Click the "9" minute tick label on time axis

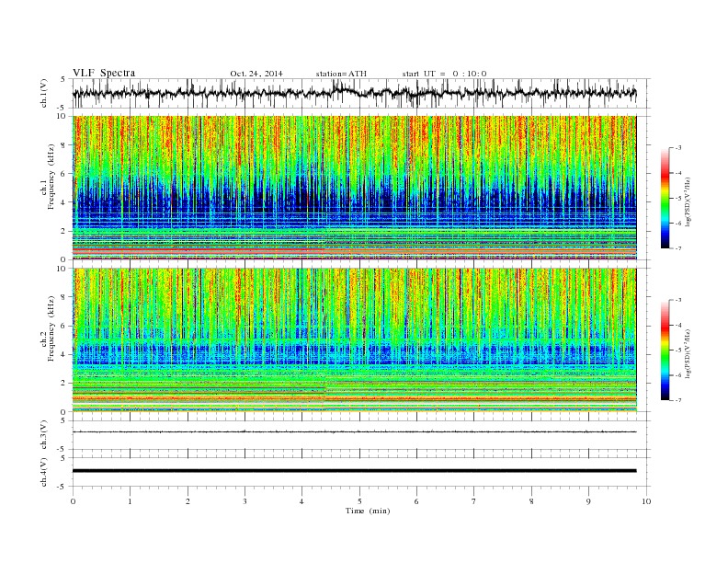(x=588, y=501)
